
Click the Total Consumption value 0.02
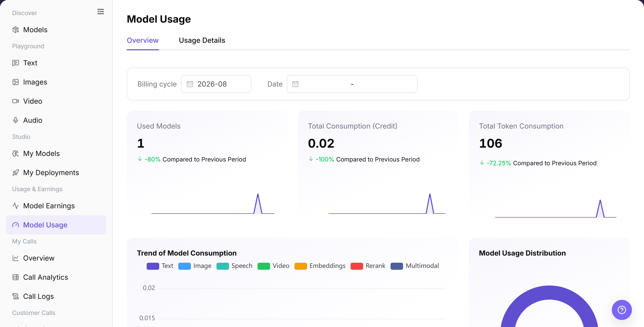(x=321, y=143)
